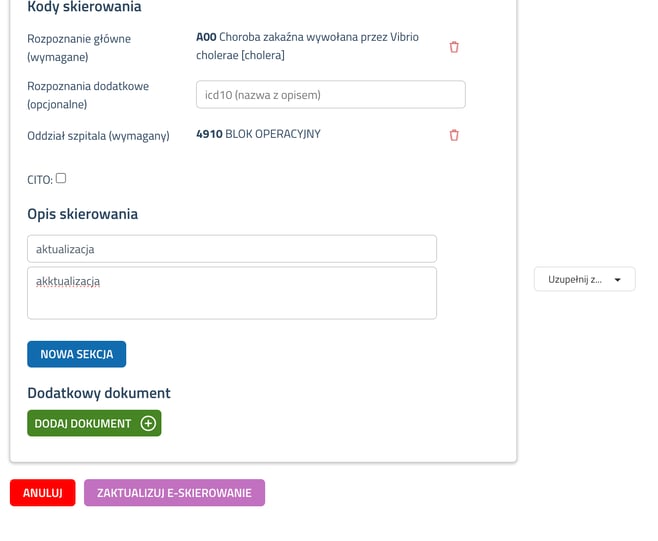Viewport: 658px width, 541px height.
Task: Click the plus icon in Dodaj Dokument
Action: click(x=148, y=423)
